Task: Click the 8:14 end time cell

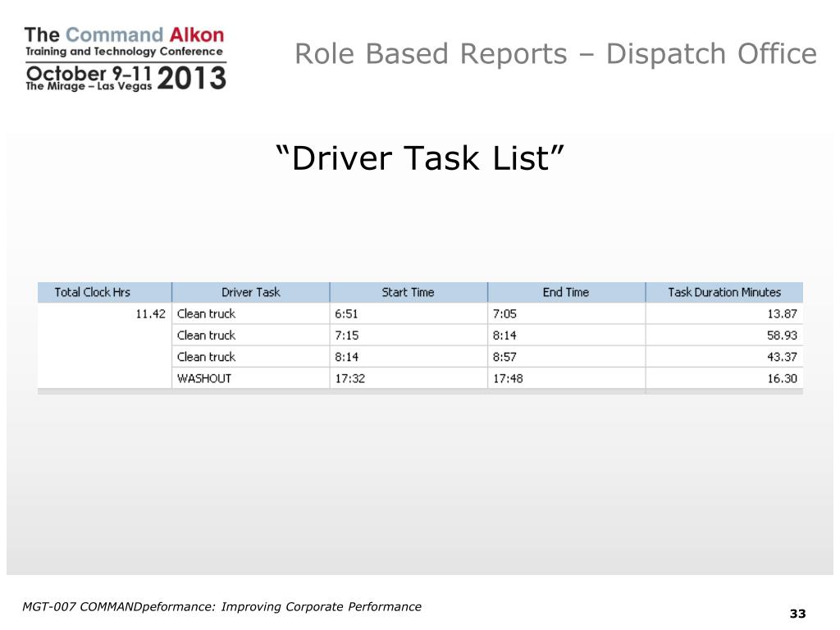Action: (x=566, y=336)
